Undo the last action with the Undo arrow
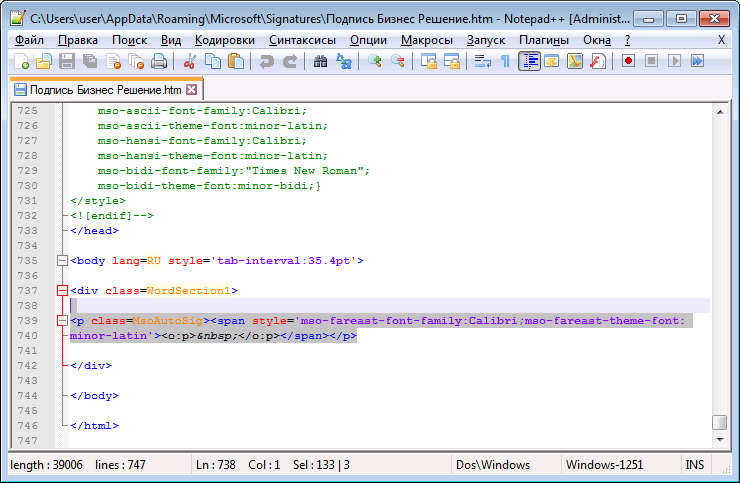 pyautogui.click(x=267, y=61)
